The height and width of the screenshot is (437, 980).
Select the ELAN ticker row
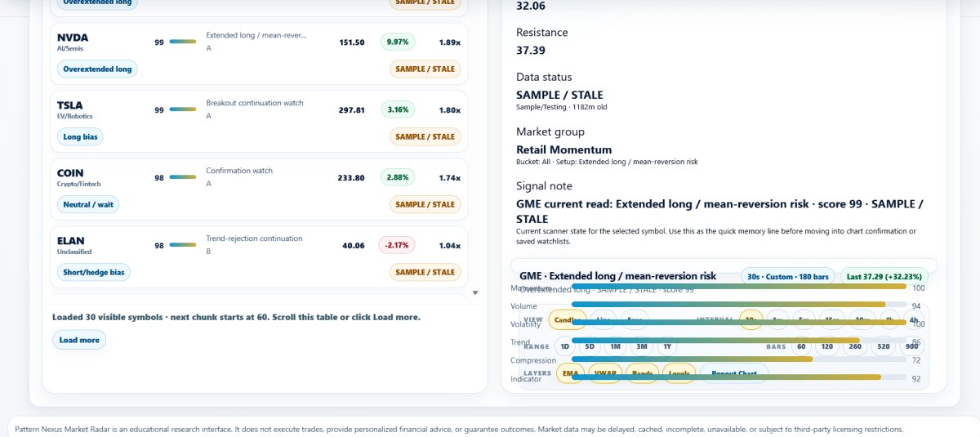[x=258, y=256]
